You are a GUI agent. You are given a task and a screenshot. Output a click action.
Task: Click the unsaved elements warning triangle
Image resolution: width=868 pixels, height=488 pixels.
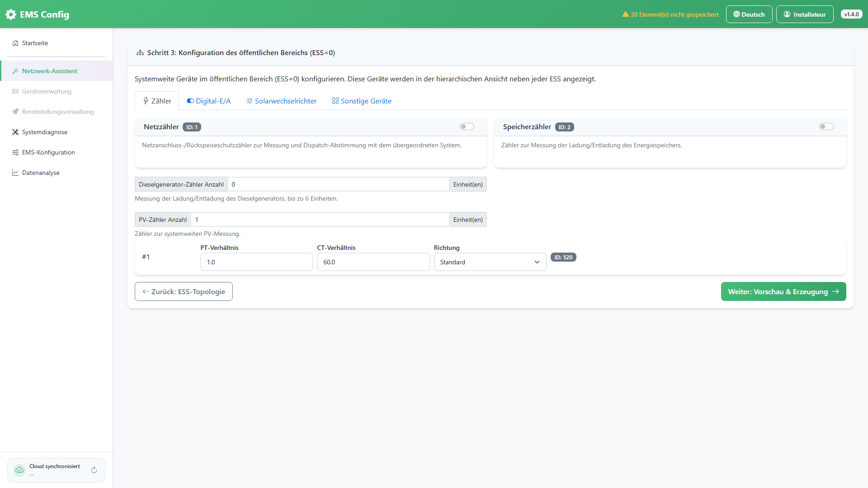(626, 14)
